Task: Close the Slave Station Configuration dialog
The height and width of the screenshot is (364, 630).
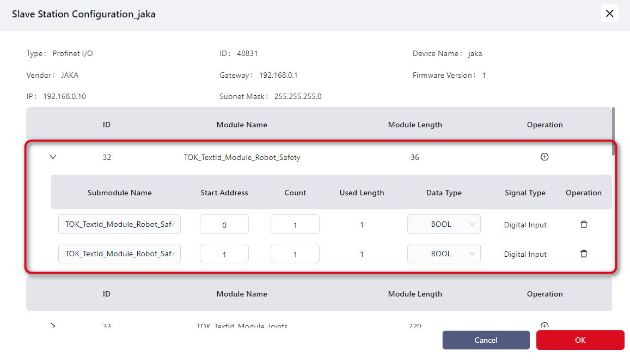Action: tap(609, 14)
